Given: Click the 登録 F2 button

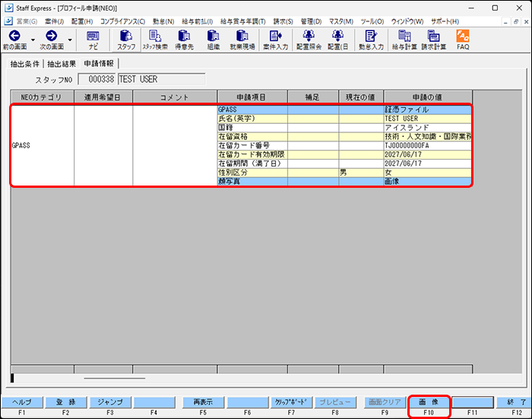Looking at the screenshot, I should [x=66, y=402].
